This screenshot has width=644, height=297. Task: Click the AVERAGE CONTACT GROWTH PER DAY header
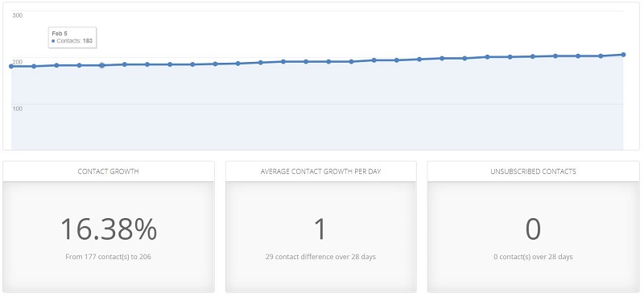coord(320,171)
